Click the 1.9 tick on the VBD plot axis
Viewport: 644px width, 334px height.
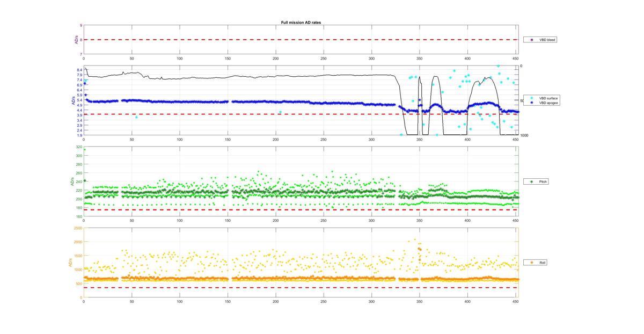click(79, 135)
